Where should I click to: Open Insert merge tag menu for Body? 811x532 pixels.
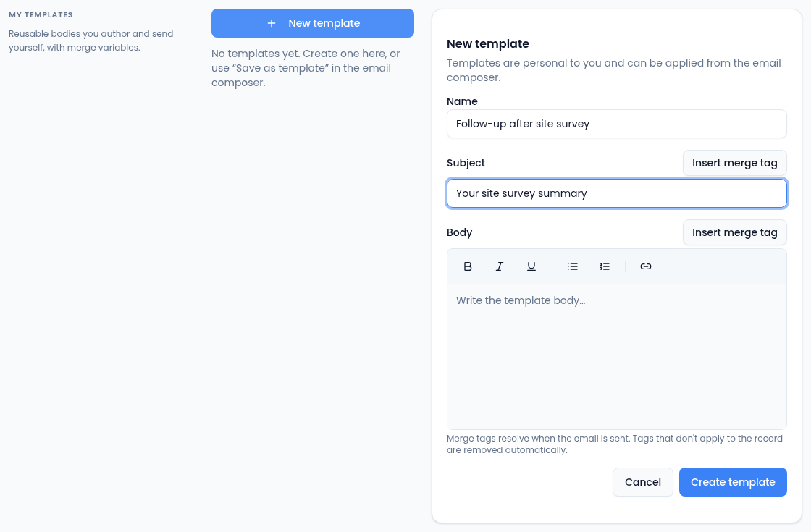[734, 232]
